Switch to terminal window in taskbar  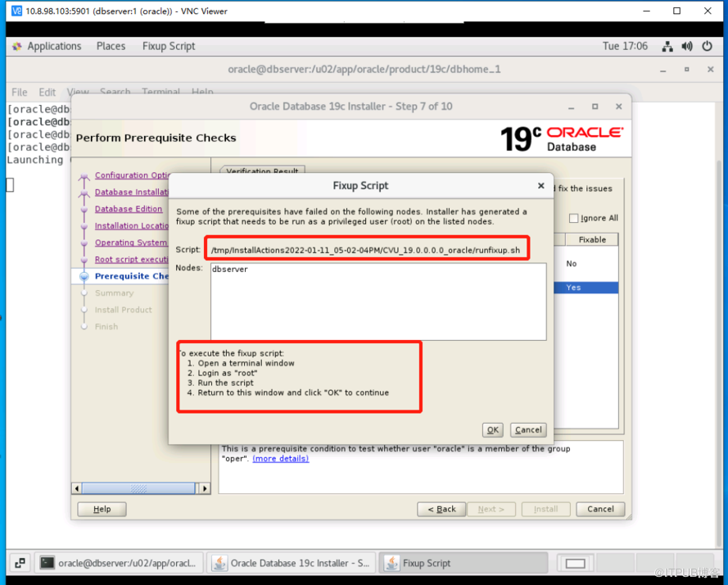[x=120, y=563]
